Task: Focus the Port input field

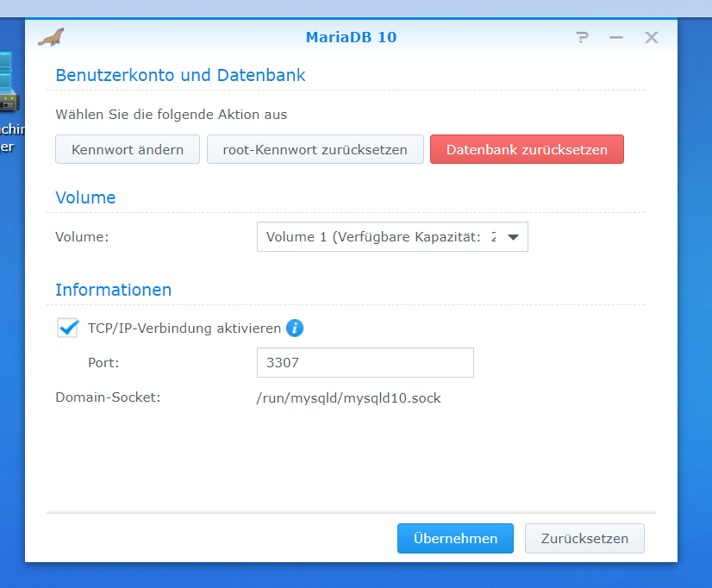Action: pyautogui.click(x=365, y=363)
